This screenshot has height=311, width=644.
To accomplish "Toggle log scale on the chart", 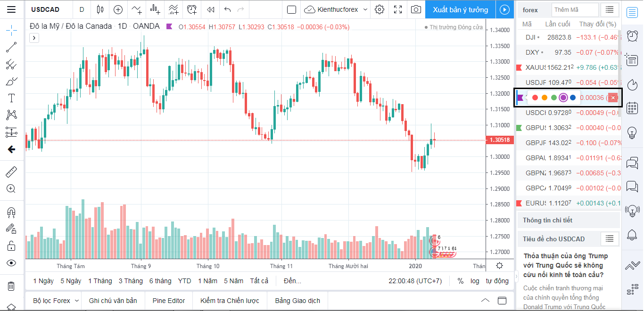I will (475, 281).
